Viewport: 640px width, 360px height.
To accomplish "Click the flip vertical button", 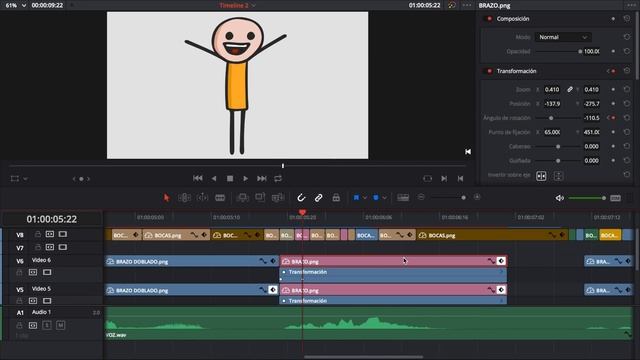I will pos(558,176).
